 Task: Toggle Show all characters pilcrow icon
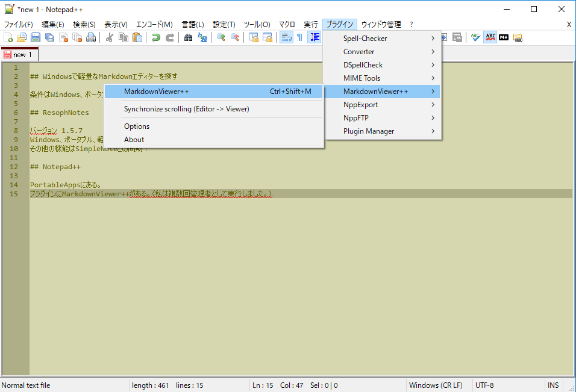tap(300, 37)
